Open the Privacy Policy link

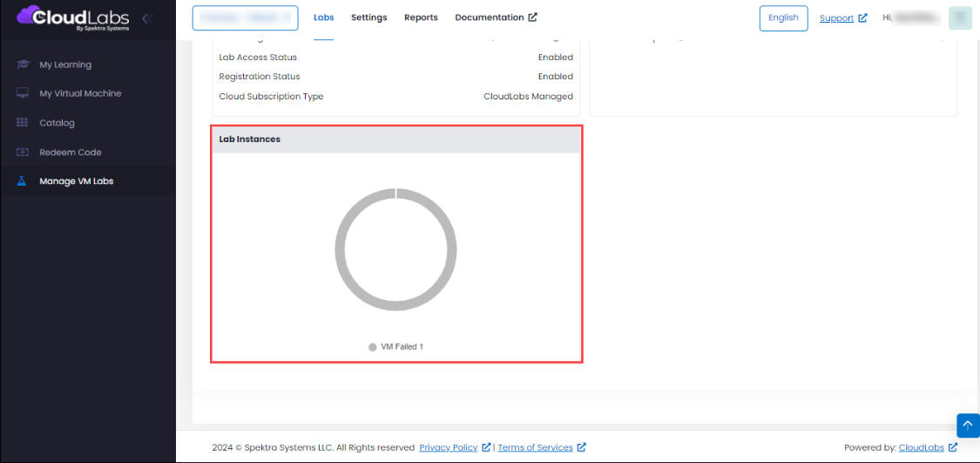(x=448, y=447)
